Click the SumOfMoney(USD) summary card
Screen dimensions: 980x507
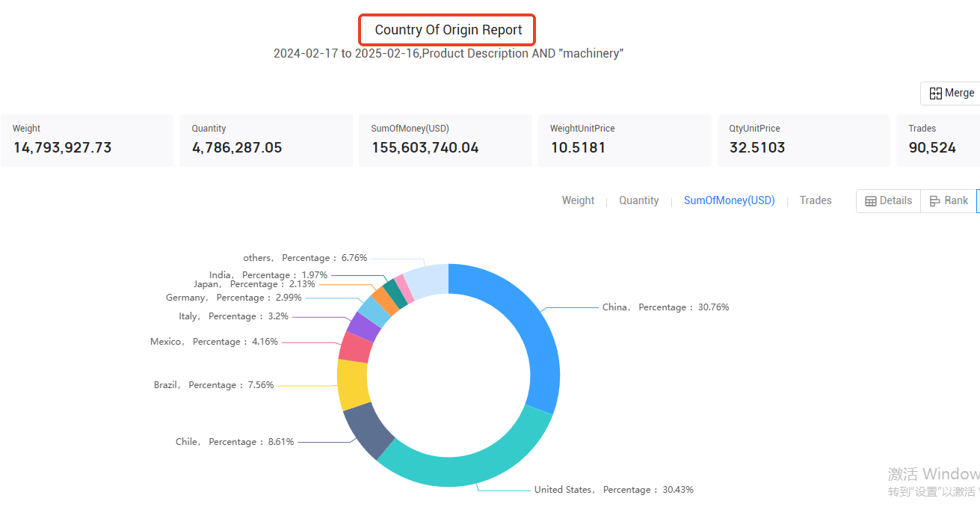coord(446,141)
